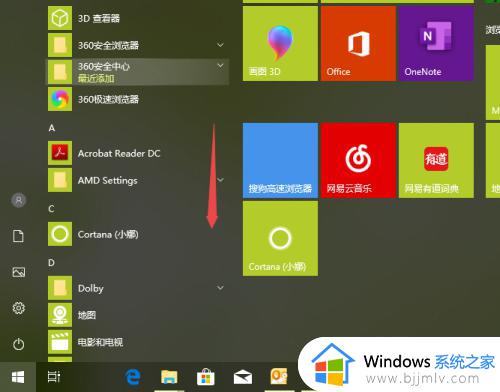Open Task View on the taskbar
The height and width of the screenshot is (392, 500).
coord(54,377)
